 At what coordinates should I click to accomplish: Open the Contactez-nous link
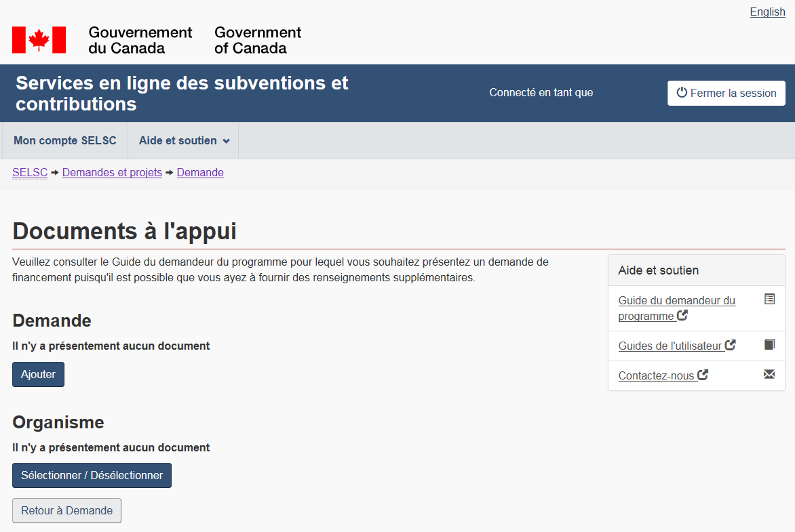tap(656, 375)
